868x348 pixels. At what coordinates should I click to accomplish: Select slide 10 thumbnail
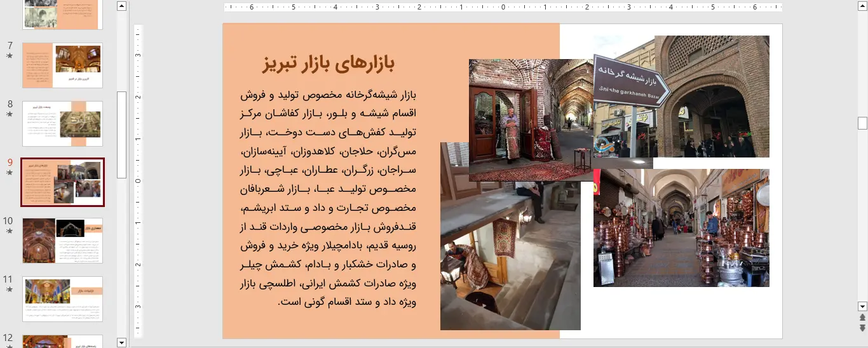(x=62, y=241)
